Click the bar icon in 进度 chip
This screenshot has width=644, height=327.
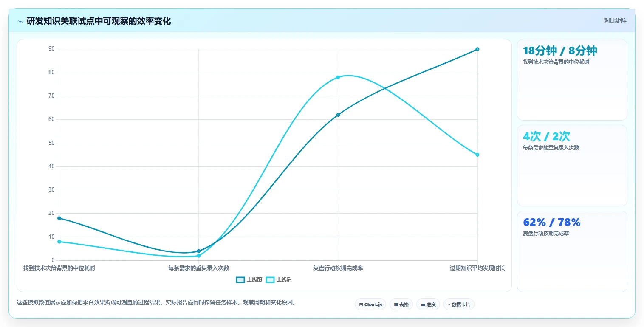(423, 304)
